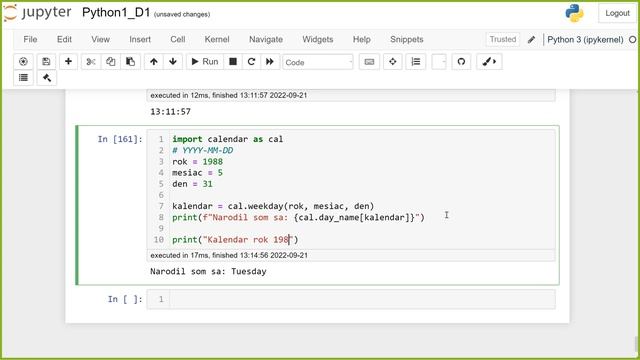Toggle the numbered list toolbar icon
This screenshot has width=640, height=360.
coord(416,62)
